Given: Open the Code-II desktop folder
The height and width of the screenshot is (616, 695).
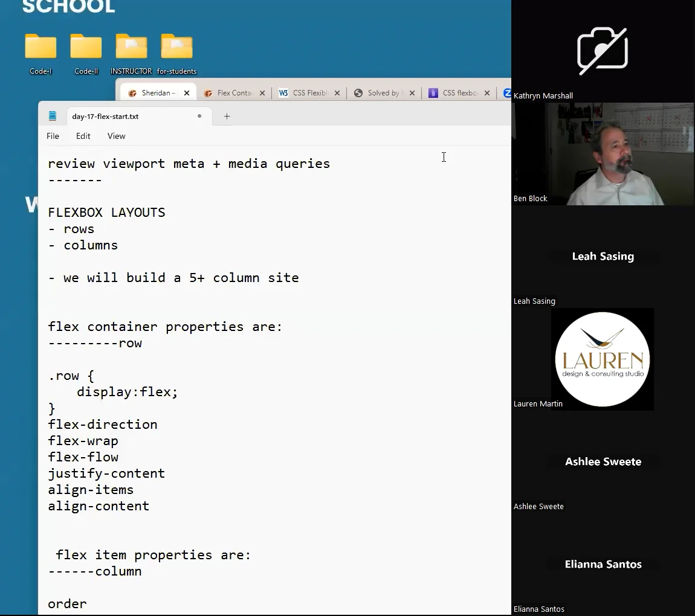Looking at the screenshot, I should coord(86,54).
